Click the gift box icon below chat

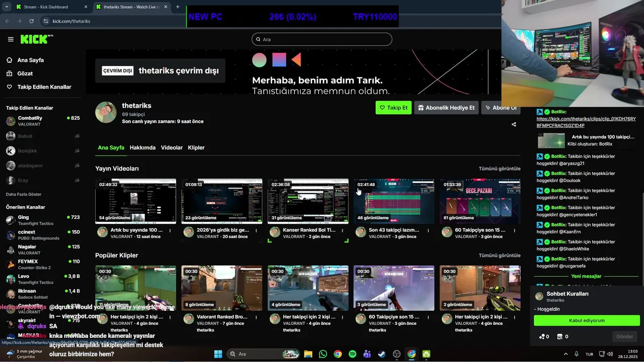point(559,336)
